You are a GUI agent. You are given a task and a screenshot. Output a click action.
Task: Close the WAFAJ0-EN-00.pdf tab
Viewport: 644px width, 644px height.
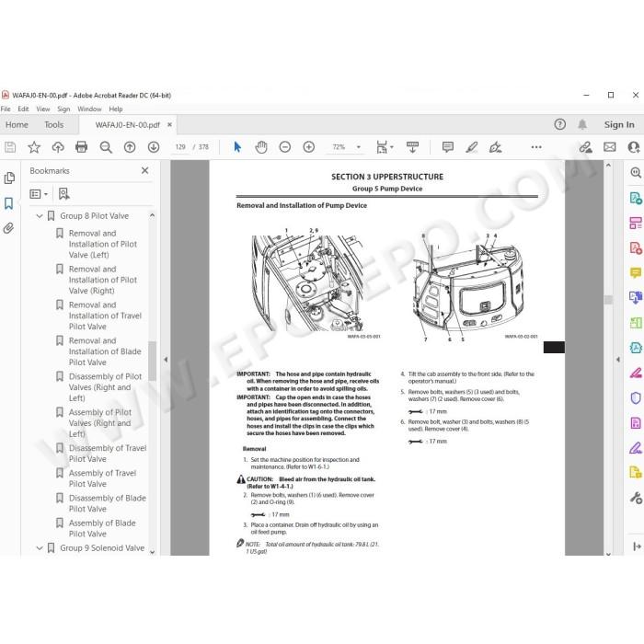(169, 124)
